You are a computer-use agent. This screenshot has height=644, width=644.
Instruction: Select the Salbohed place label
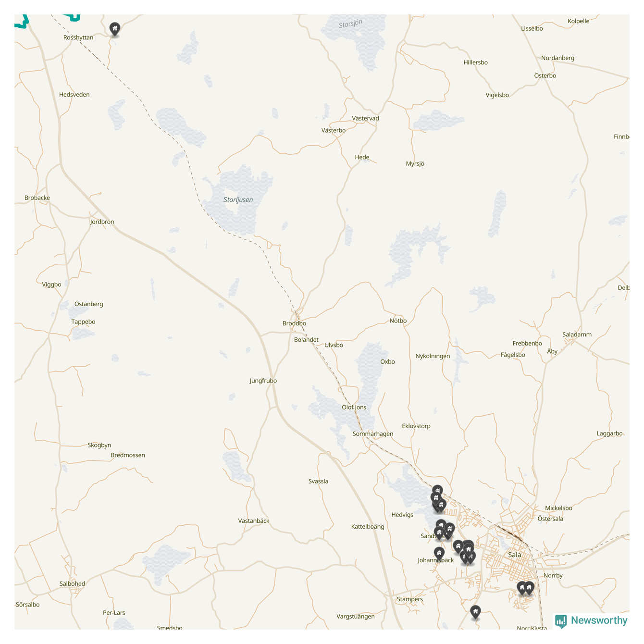(x=72, y=584)
